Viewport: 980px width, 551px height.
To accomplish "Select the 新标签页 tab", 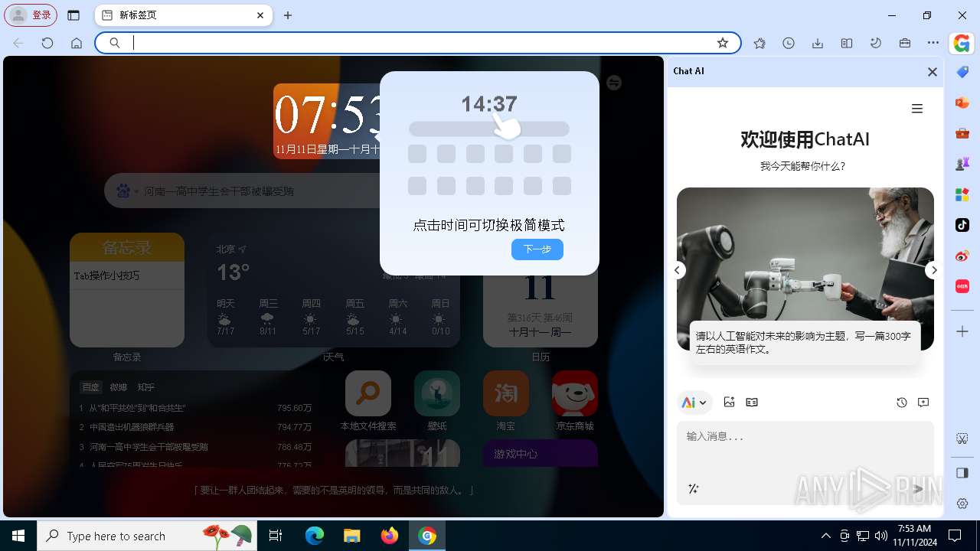I will click(184, 15).
